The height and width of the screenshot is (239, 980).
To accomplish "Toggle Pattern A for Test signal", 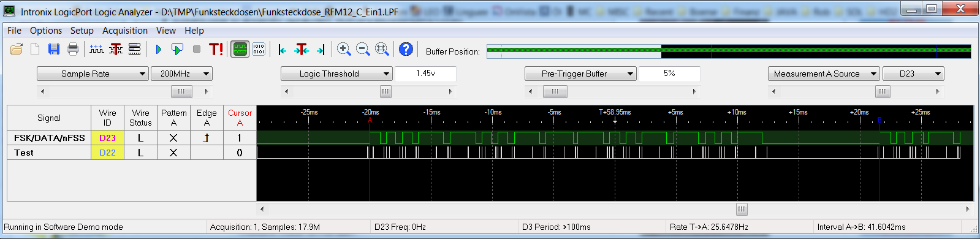I will (x=173, y=153).
